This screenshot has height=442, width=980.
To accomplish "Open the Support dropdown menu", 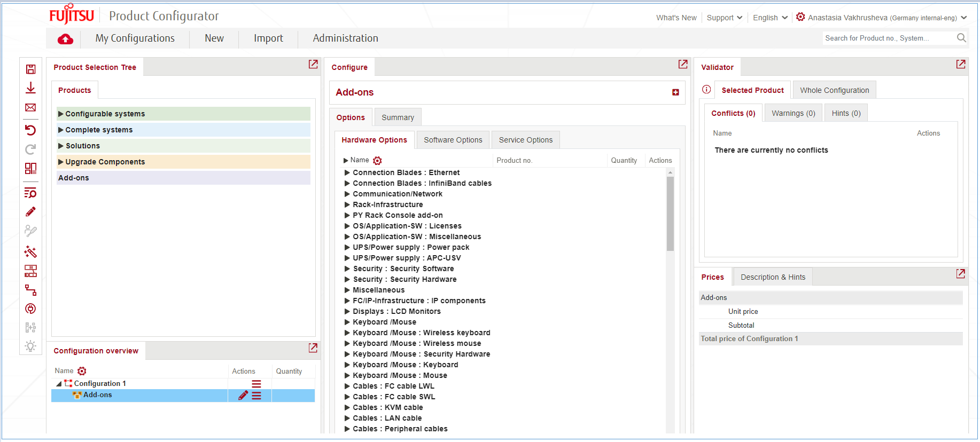I will pyautogui.click(x=724, y=18).
